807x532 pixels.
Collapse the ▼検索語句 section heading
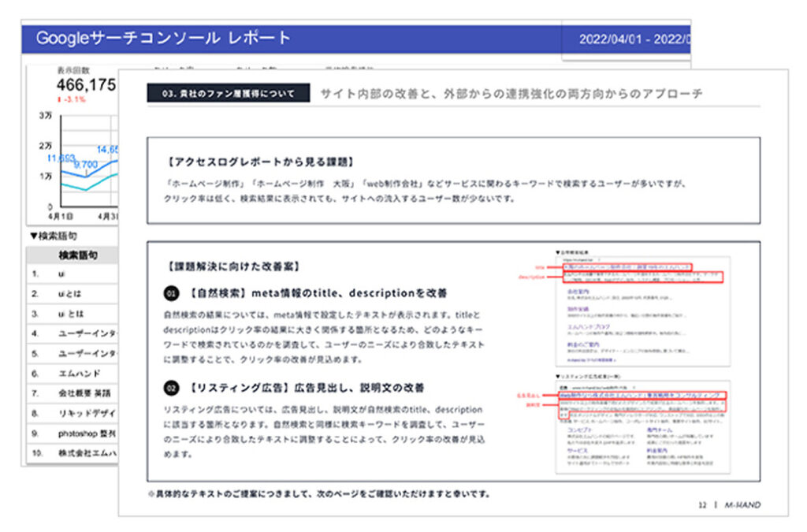[x=53, y=236]
